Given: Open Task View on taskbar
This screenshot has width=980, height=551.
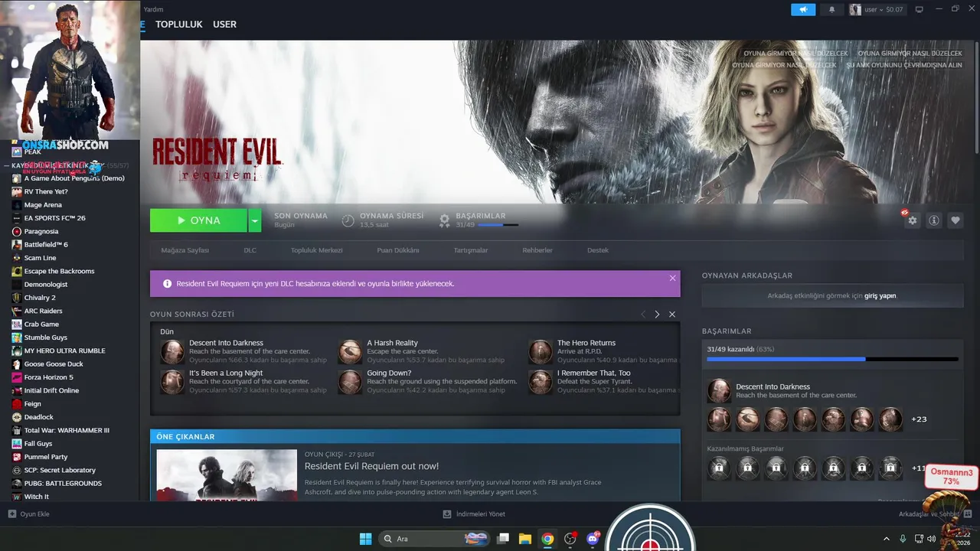Looking at the screenshot, I should [x=503, y=539].
